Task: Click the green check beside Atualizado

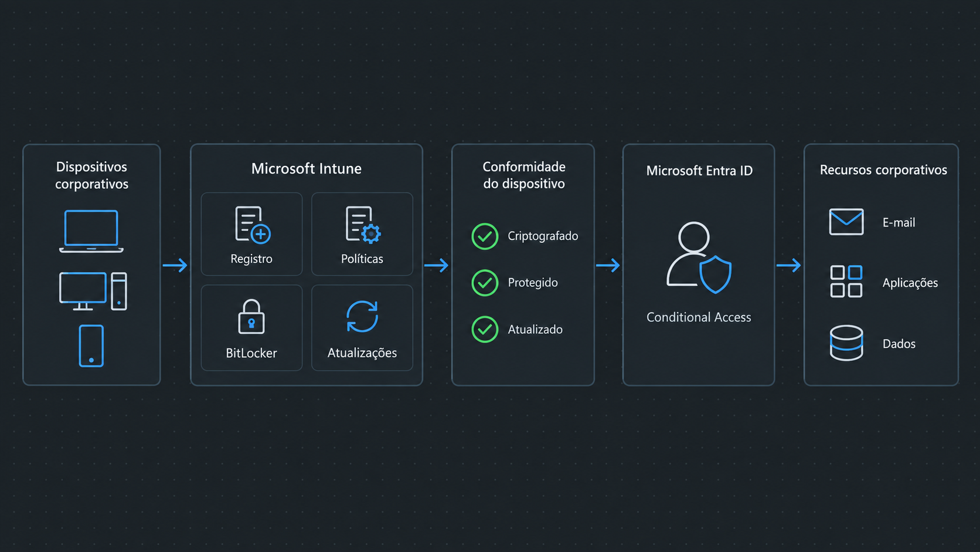Action: tap(485, 330)
